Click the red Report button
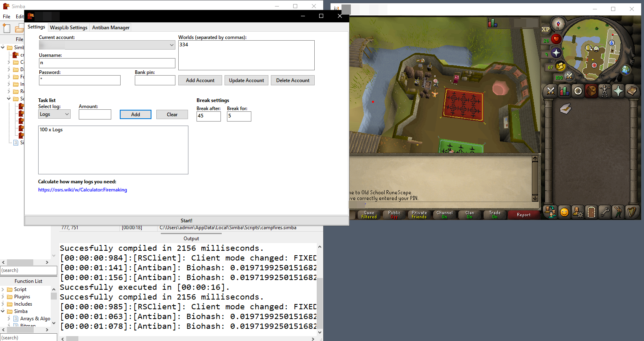 coord(524,215)
